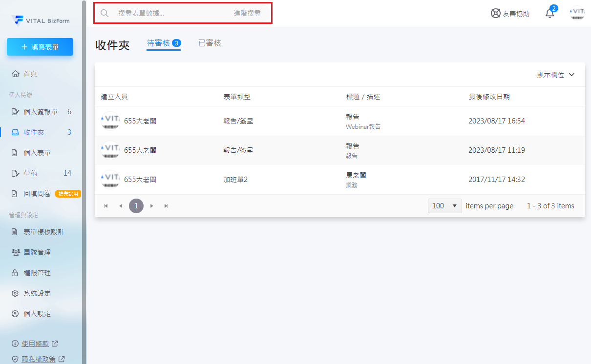The height and width of the screenshot is (364, 591).
Task: Click the magnifier search icon
Action: [104, 13]
